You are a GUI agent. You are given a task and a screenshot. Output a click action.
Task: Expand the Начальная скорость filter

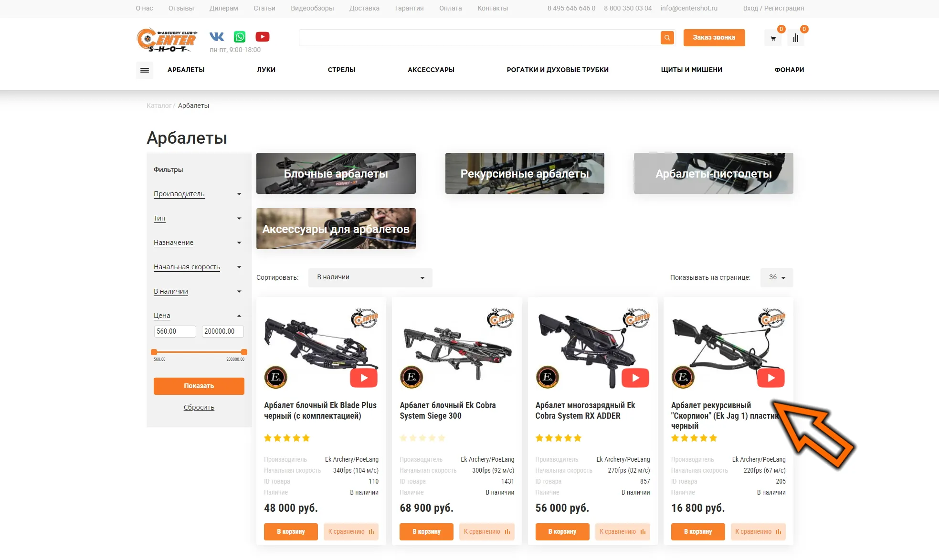198,267
